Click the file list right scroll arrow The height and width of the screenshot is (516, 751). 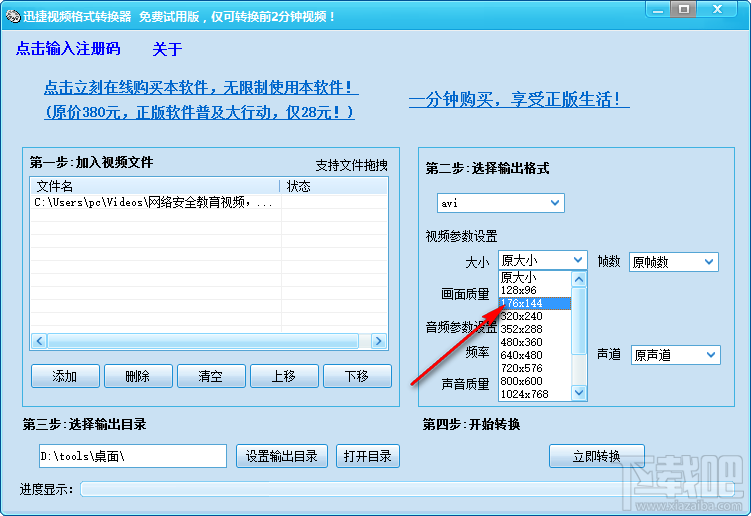[379, 341]
